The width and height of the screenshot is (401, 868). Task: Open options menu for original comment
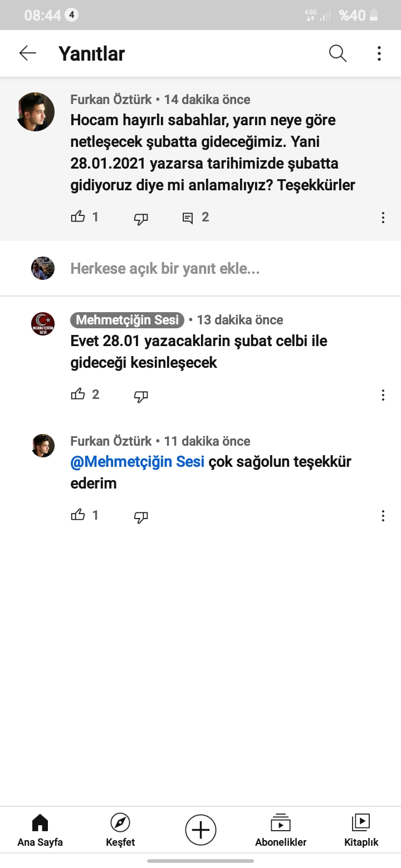point(383,218)
